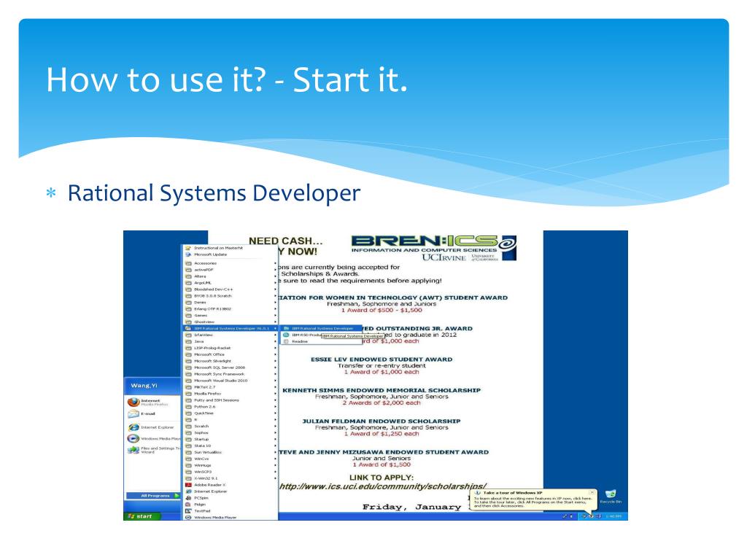The width and height of the screenshot is (747, 560).
Task: Expand the ArgoUML program folder
Action: click(x=230, y=283)
